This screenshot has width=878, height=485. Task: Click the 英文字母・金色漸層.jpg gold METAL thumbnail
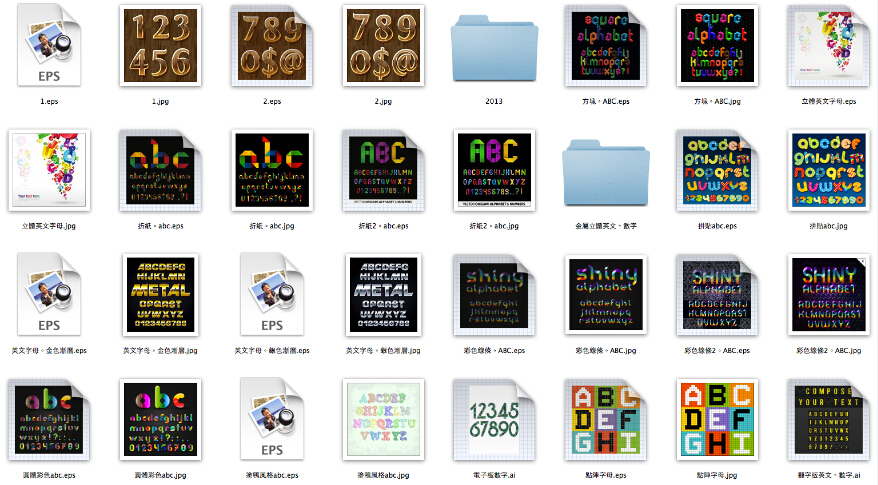click(x=160, y=295)
